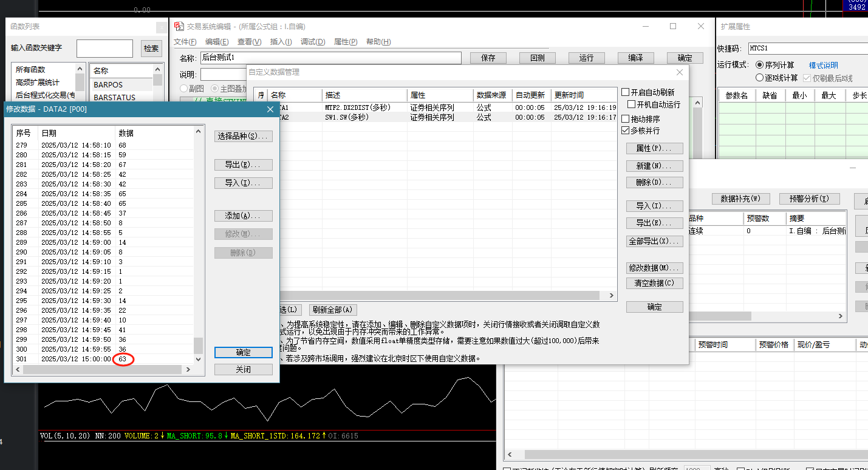Click the 清空数据(C) button

pos(655,283)
